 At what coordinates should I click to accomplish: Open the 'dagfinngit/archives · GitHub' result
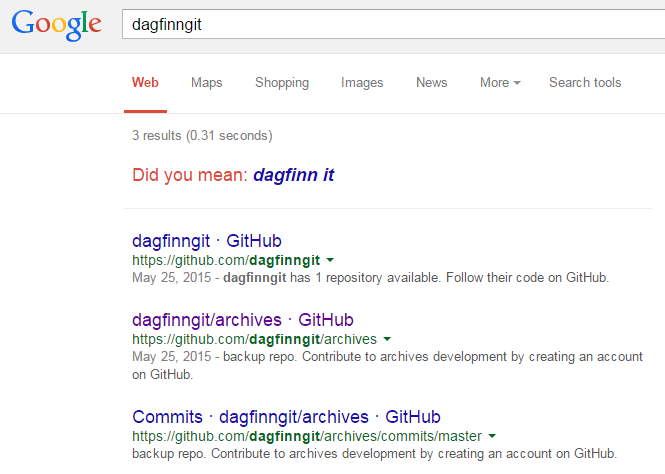click(x=243, y=320)
